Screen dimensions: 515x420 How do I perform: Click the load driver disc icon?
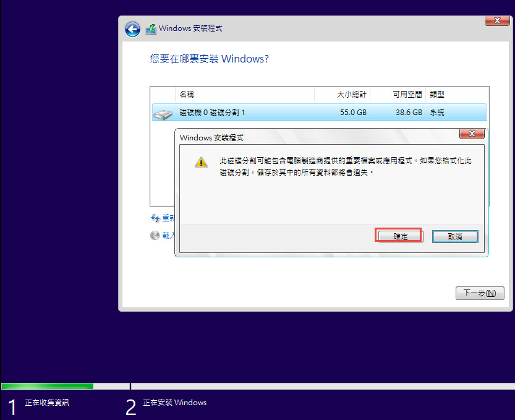click(x=155, y=235)
